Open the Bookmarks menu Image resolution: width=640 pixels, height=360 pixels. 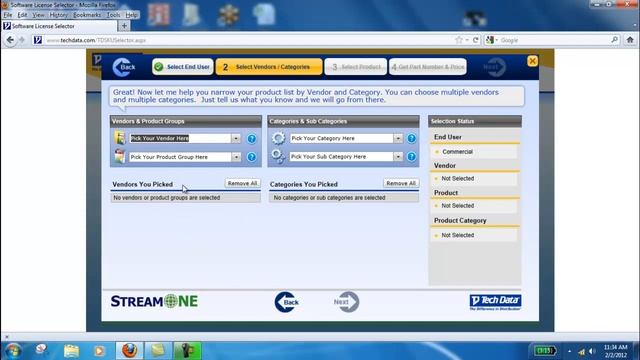click(87, 15)
